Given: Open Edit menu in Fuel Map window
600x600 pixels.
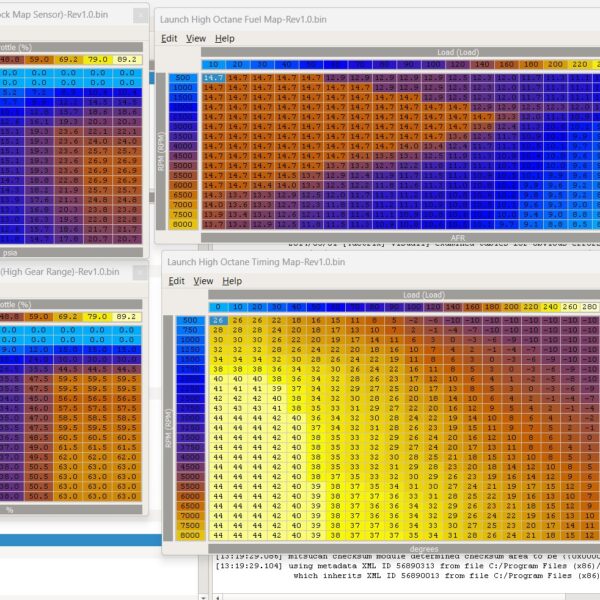Looking at the screenshot, I should (x=169, y=39).
